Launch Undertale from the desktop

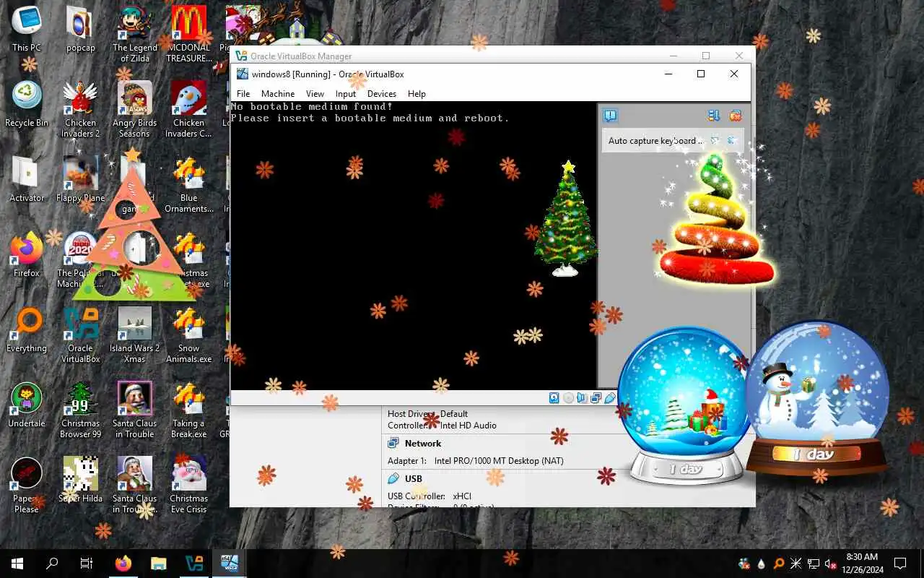click(27, 405)
